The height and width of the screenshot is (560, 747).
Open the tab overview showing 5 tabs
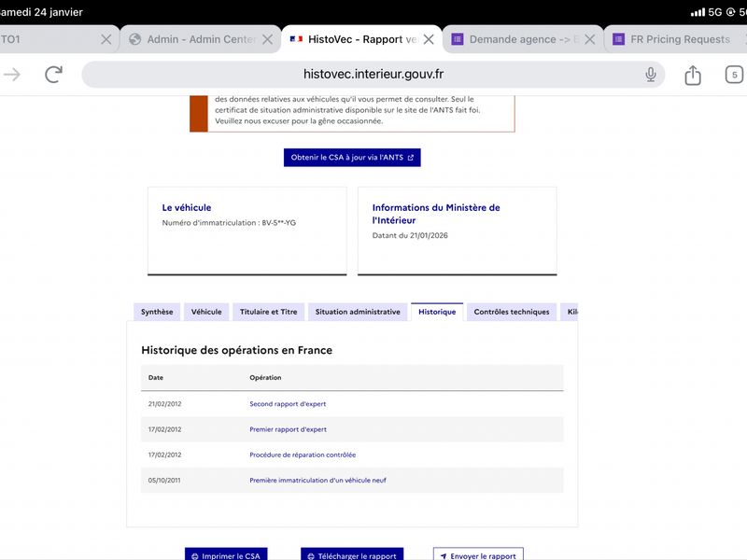[734, 75]
